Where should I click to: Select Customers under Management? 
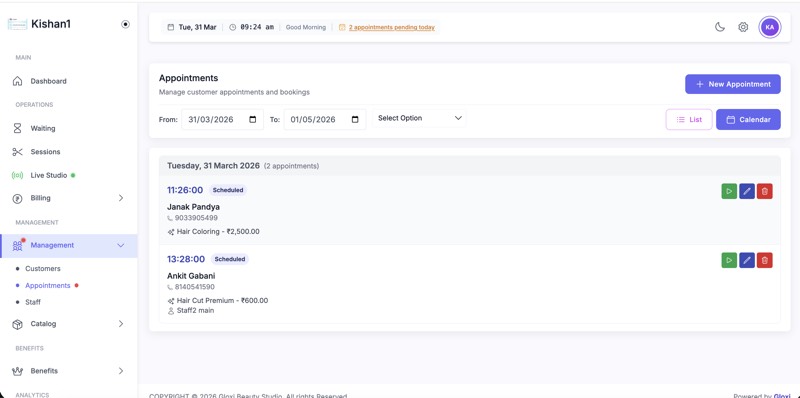coord(43,268)
